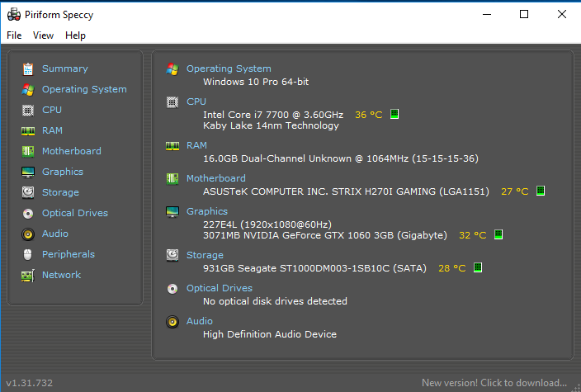Click the Audio speaker icon in sidebar
The image size is (581, 392).
coord(28,234)
